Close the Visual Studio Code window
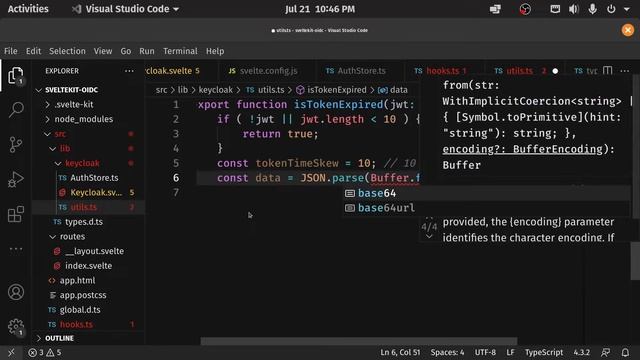Image resolution: width=640 pixels, height=360 pixels. pyautogui.click(x=628, y=30)
